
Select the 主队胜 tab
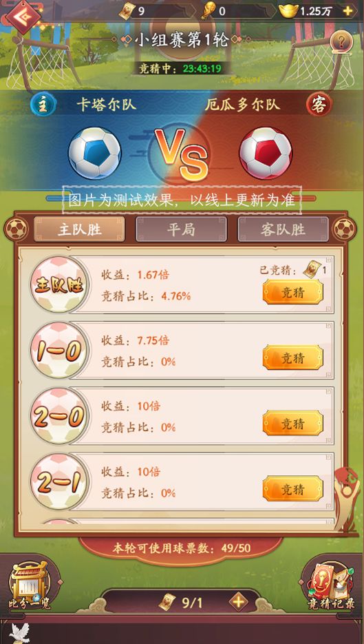pyautogui.click(x=79, y=229)
